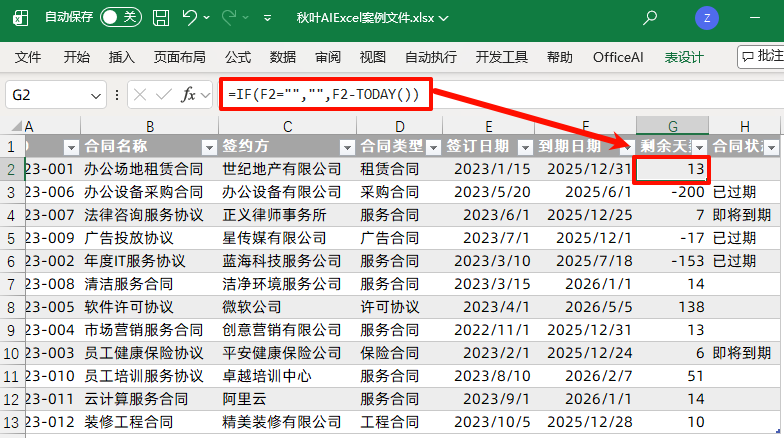
Task: Switch to the 开始 ribbon tab
Action: (76, 57)
